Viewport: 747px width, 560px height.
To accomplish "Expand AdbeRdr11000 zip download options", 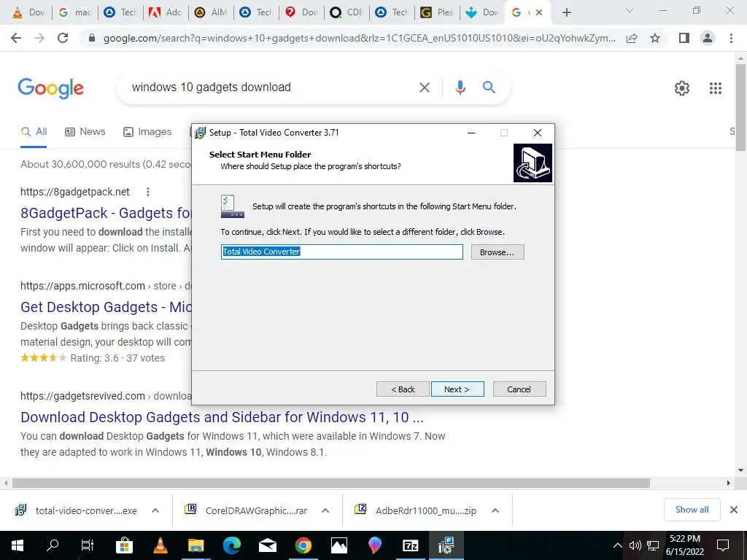I will 495,510.
